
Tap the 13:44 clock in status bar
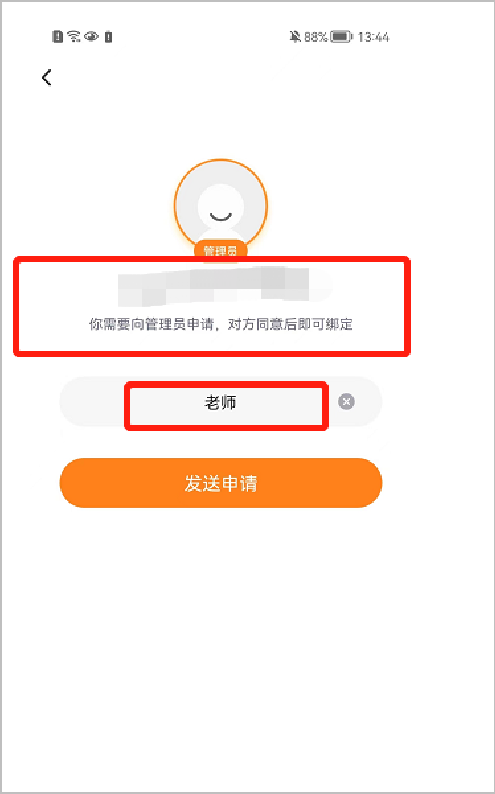coord(373,36)
